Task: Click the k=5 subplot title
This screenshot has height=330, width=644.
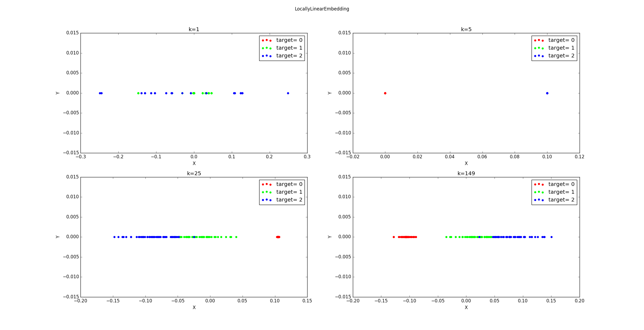Action: (x=466, y=29)
